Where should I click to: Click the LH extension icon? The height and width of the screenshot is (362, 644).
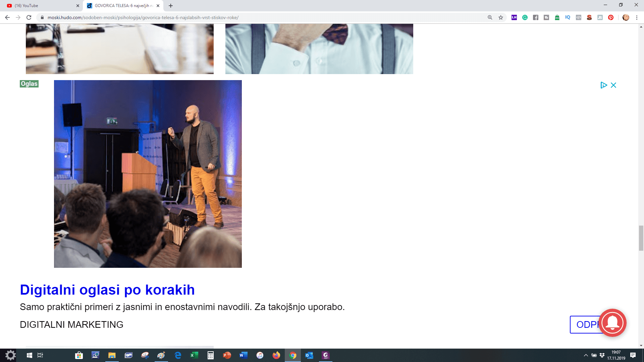coord(514,17)
